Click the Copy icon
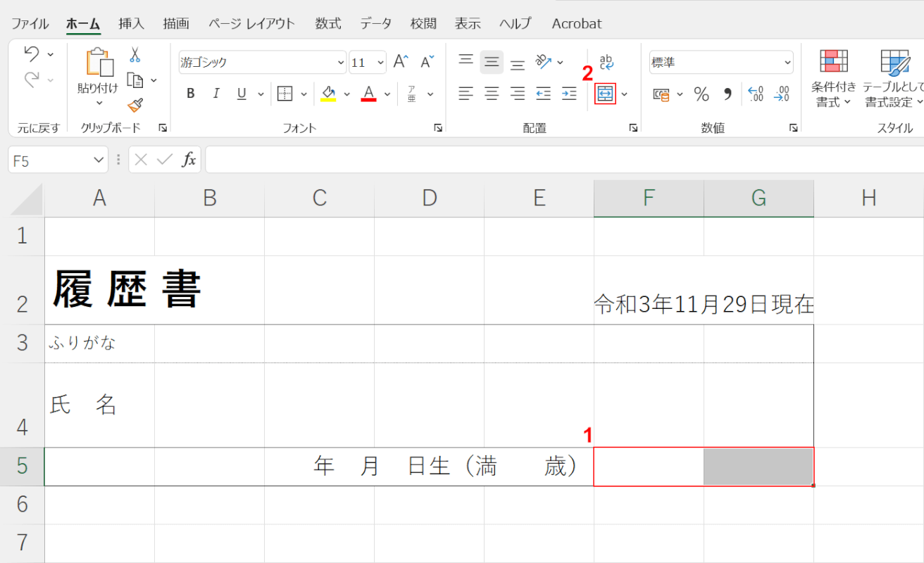Viewport: 924px width, 563px height. click(135, 80)
